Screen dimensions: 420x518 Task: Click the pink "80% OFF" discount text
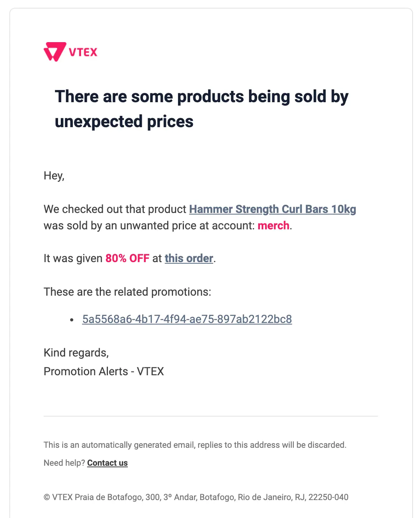pyautogui.click(x=127, y=258)
